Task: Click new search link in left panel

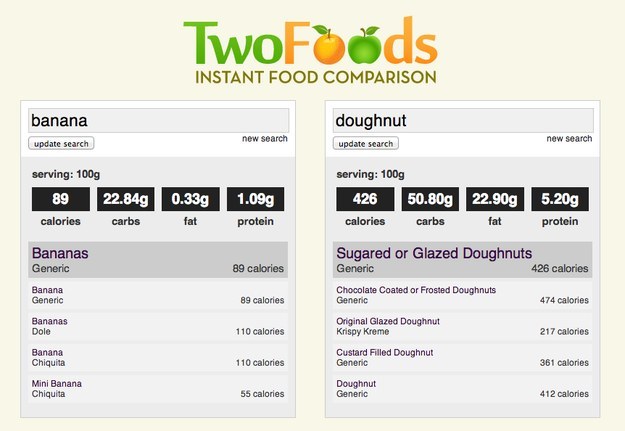Action: pos(265,138)
